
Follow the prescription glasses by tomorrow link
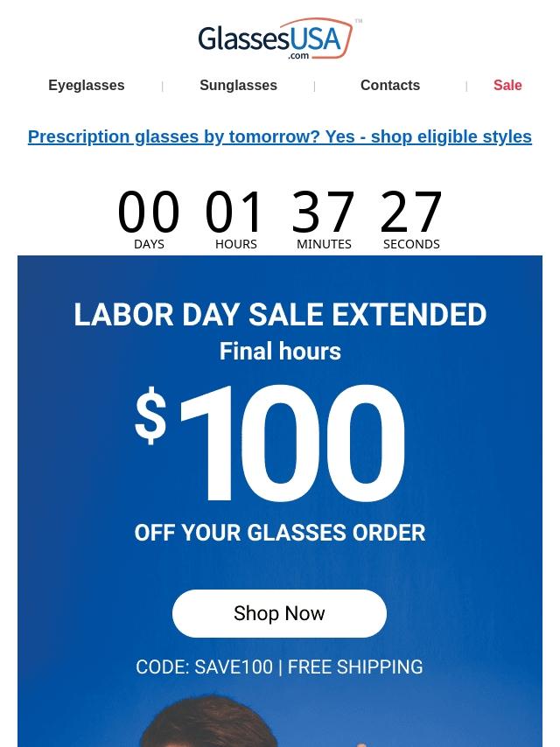coord(280,136)
